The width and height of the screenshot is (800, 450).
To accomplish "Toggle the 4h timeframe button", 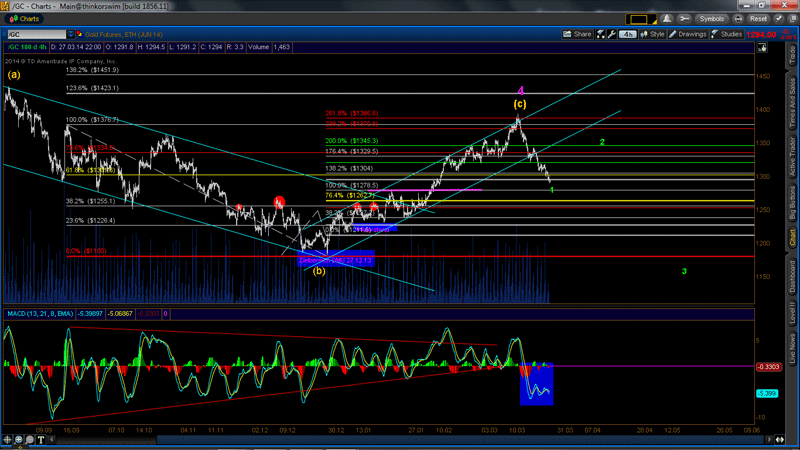I will click(x=627, y=33).
